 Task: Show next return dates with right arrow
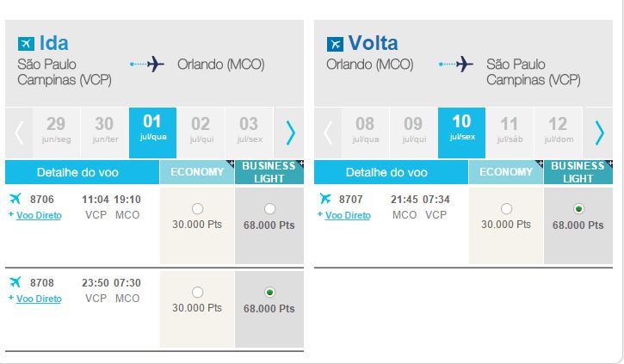[599, 133]
